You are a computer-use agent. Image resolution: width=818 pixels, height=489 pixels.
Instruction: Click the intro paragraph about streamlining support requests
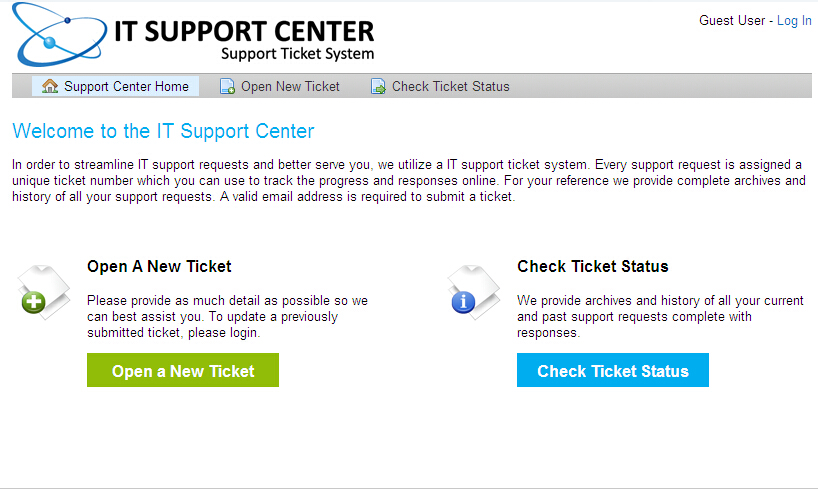coord(408,180)
